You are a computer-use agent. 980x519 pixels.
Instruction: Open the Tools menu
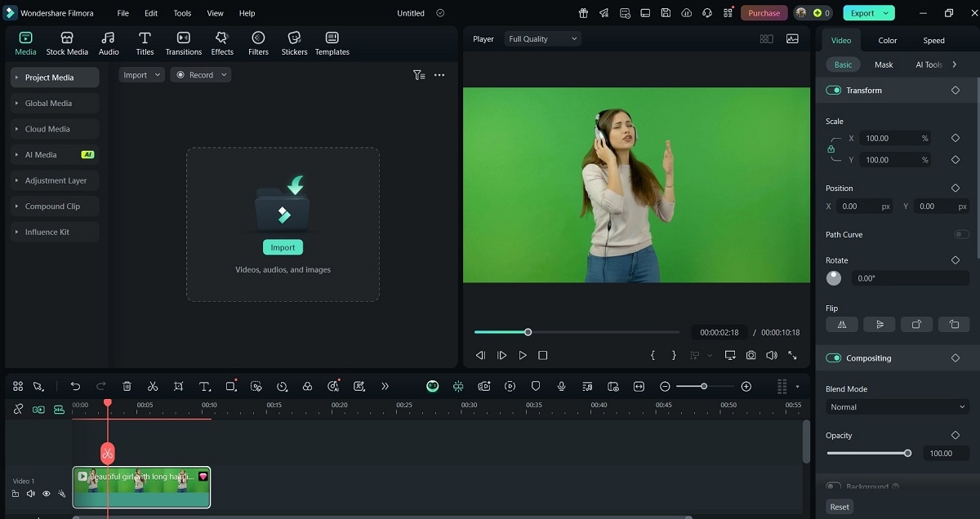coord(182,13)
